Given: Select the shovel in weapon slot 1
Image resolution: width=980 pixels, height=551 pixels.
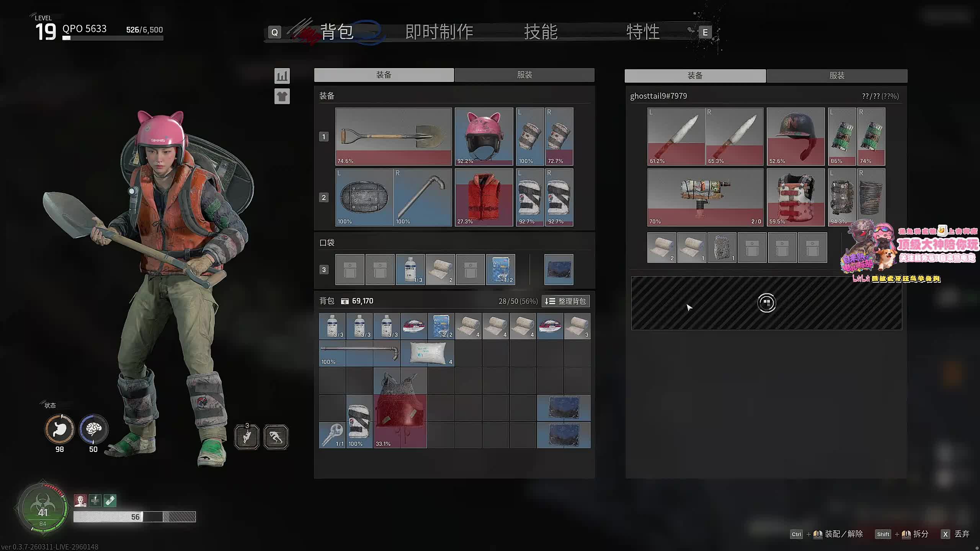Looking at the screenshot, I should click(x=393, y=136).
